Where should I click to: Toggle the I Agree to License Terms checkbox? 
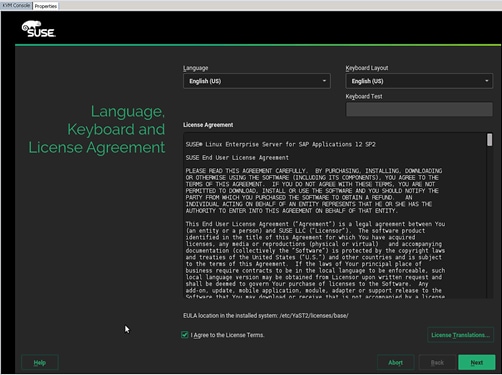point(184,335)
